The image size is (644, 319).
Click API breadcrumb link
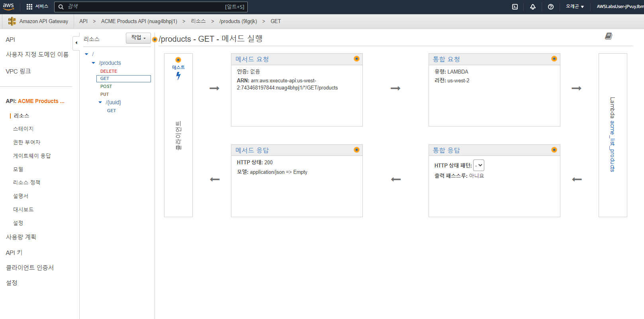point(83,21)
